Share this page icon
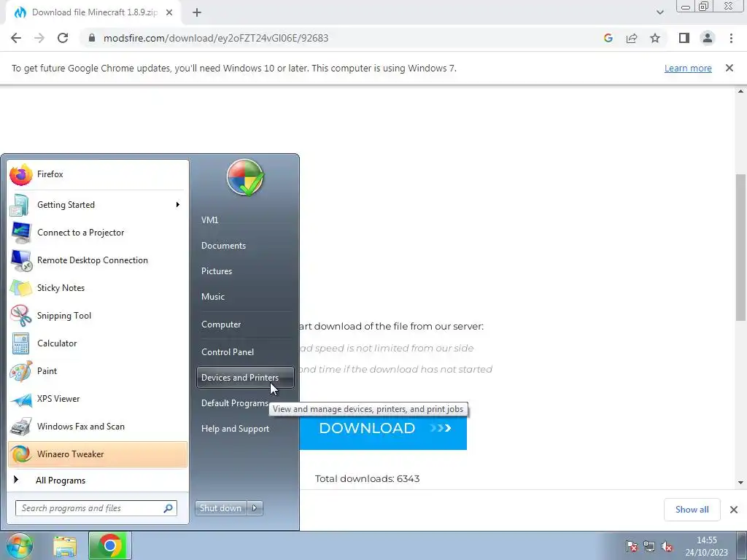 (x=632, y=38)
